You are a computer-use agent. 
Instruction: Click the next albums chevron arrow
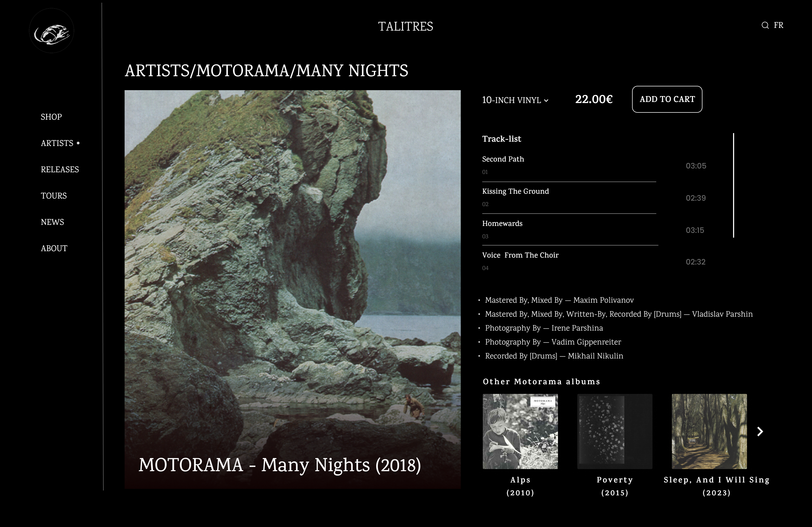point(760,431)
